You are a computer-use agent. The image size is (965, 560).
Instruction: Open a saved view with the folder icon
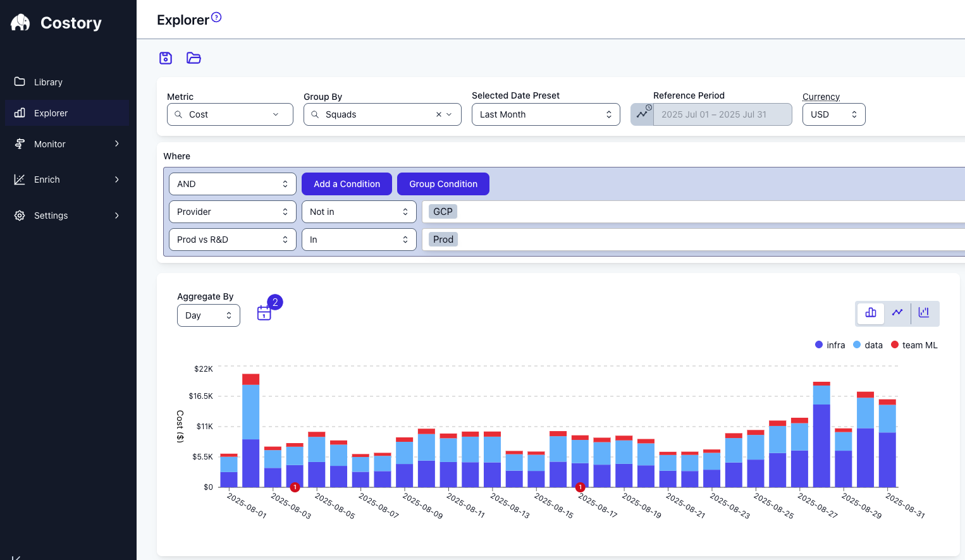tap(193, 58)
